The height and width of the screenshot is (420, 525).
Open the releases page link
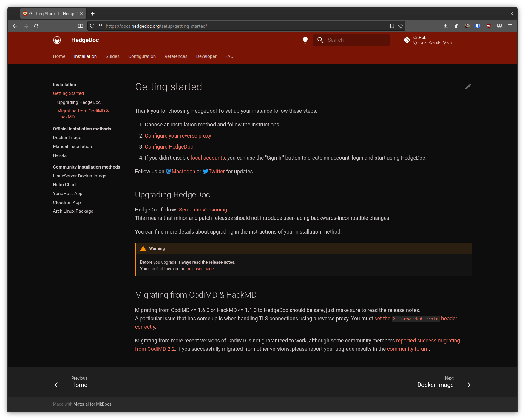pos(200,269)
